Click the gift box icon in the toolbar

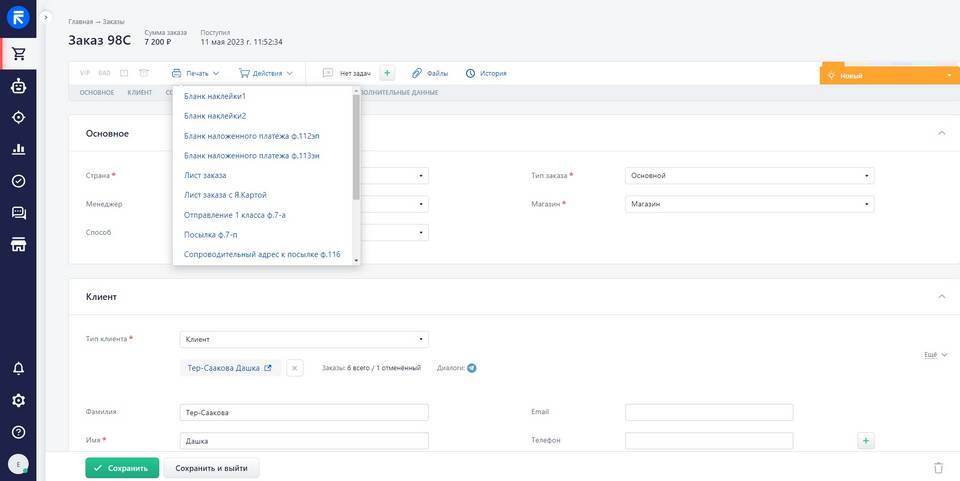(x=143, y=73)
